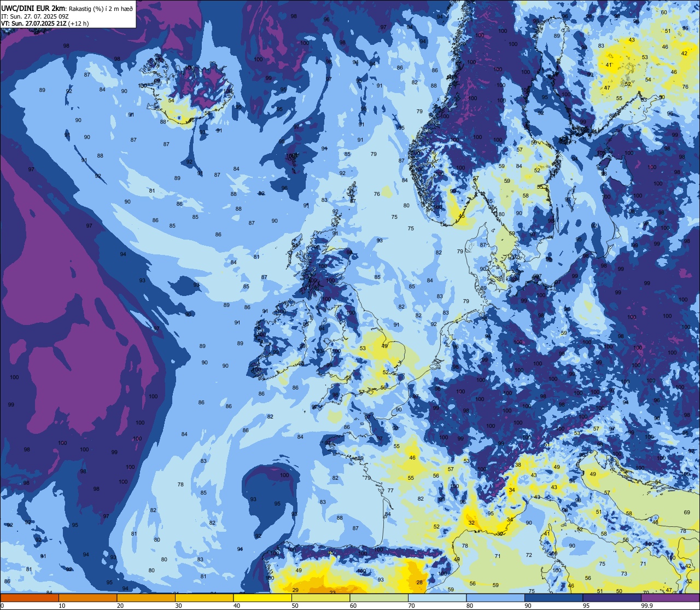The width and height of the screenshot is (700, 610).
Task: Click the humidity value '28' in northeastern Spain
Action: (419, 583)
